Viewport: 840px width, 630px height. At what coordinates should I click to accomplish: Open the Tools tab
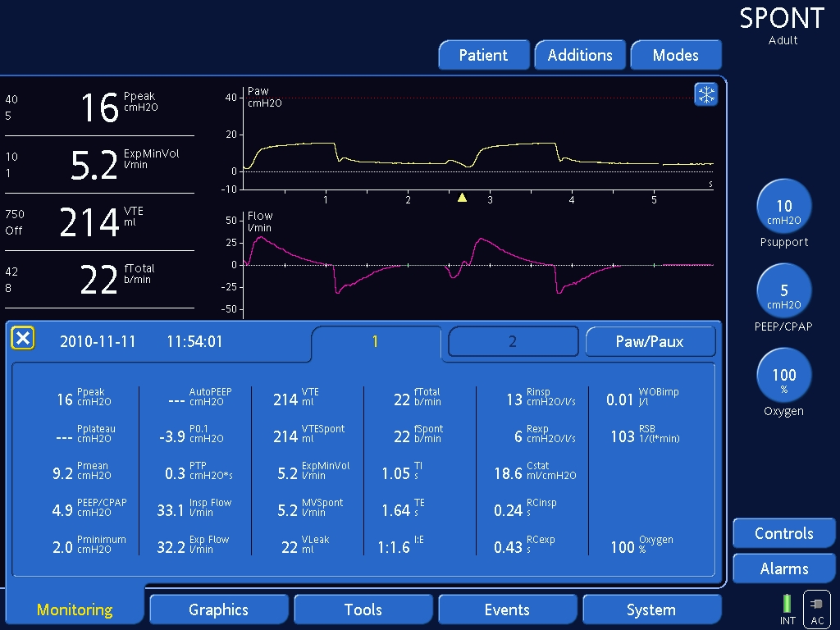[363, 609]
